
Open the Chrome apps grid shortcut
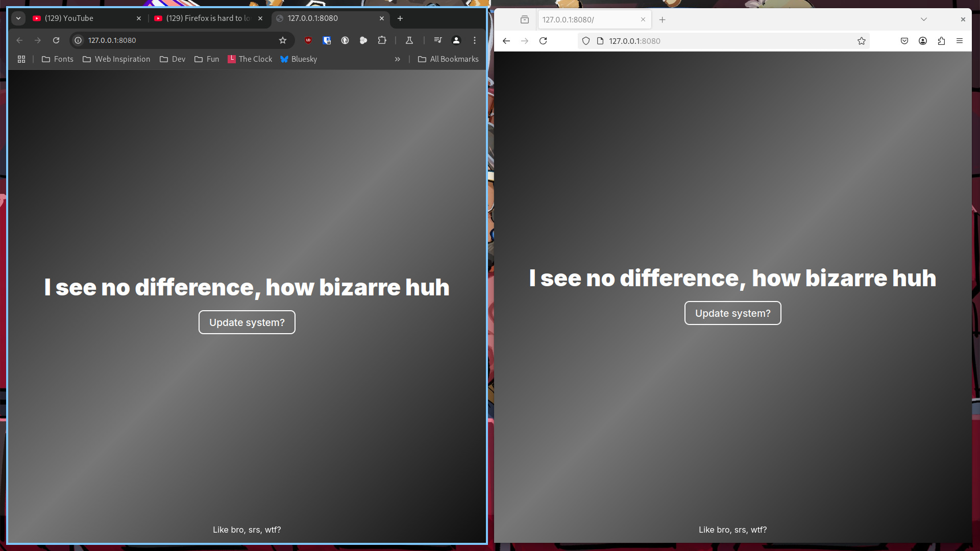click(x=21, y=59)
